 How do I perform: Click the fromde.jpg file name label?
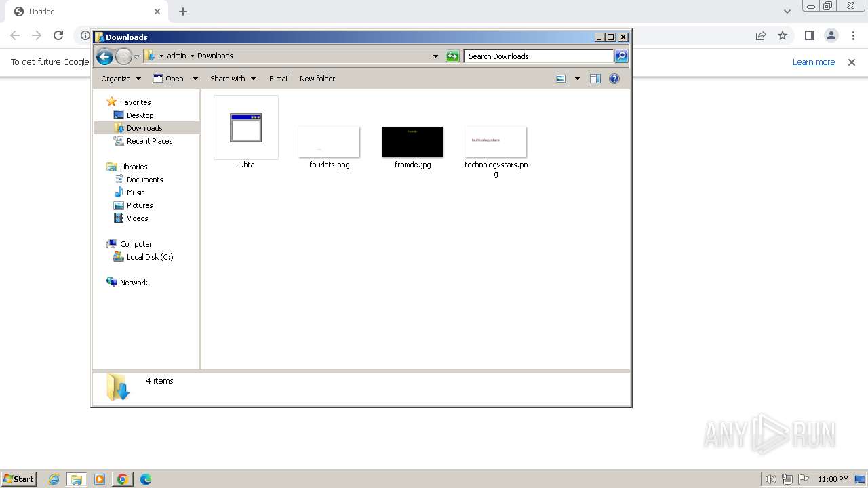point(412,165)
